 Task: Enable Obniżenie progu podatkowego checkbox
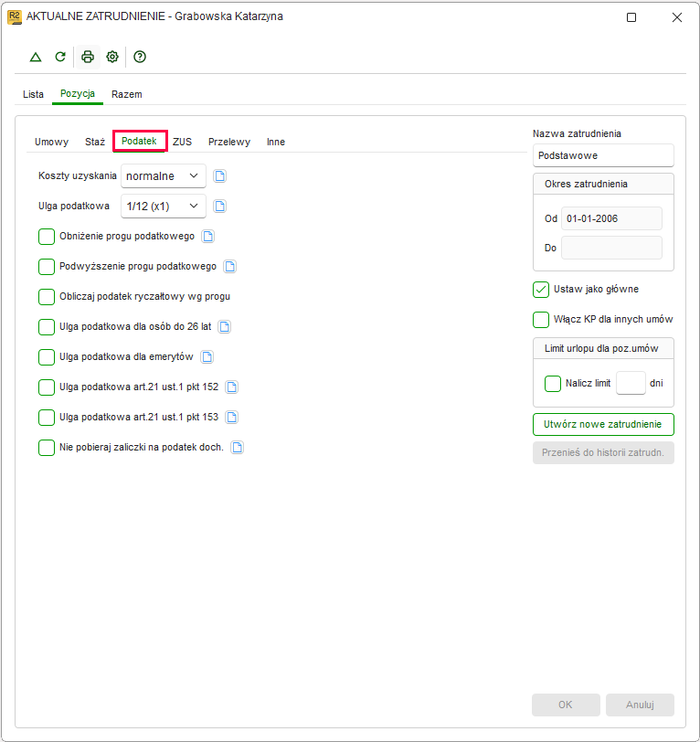47,236
